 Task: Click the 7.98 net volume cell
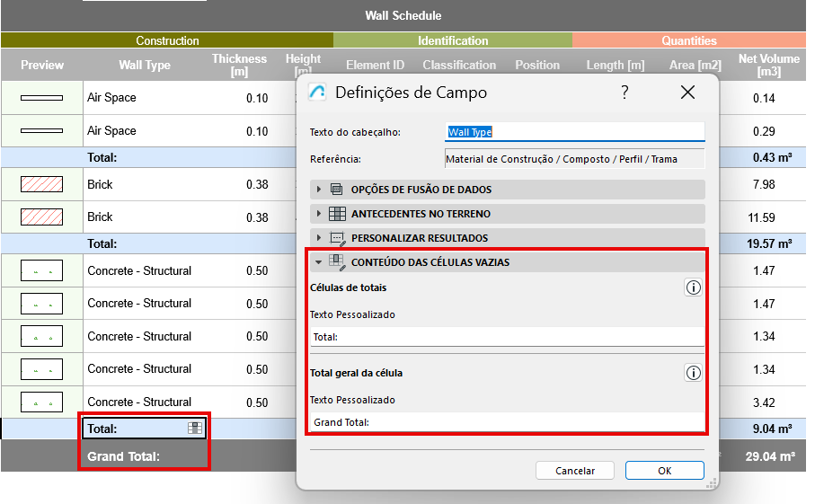pyautogui.click(x=764, y=184)
